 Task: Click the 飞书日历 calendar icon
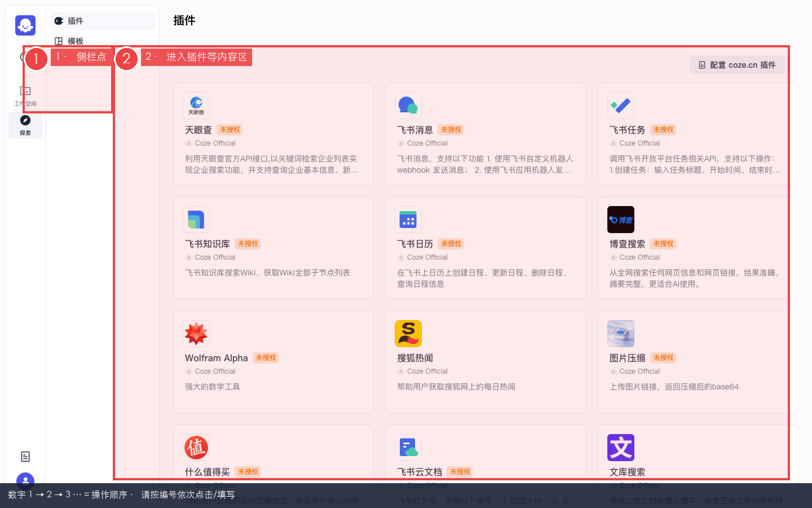[x=408, y=220]
